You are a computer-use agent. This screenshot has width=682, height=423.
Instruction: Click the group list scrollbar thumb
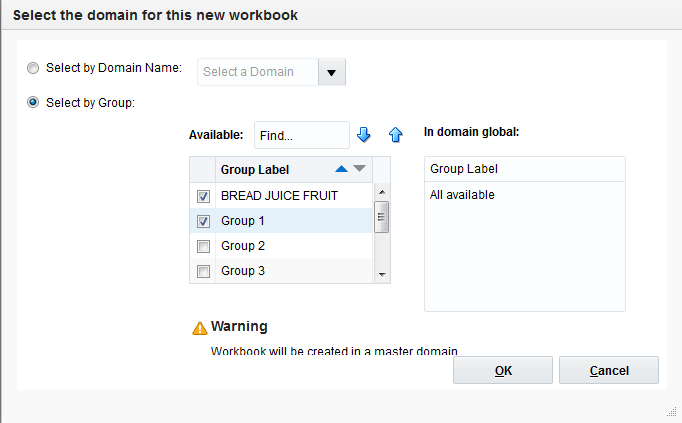[381, 217]
